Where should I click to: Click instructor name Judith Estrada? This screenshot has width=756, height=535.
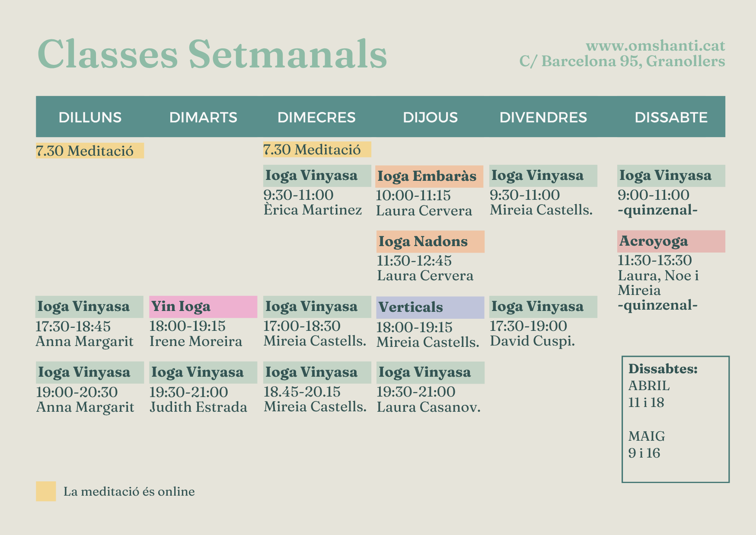tap(198, 407)
